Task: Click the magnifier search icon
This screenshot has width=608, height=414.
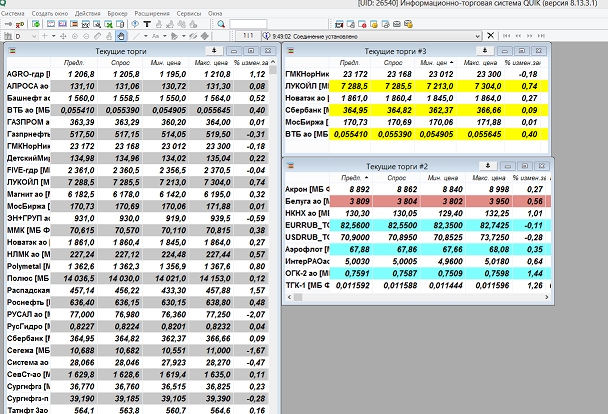Action: click(221, 24)
